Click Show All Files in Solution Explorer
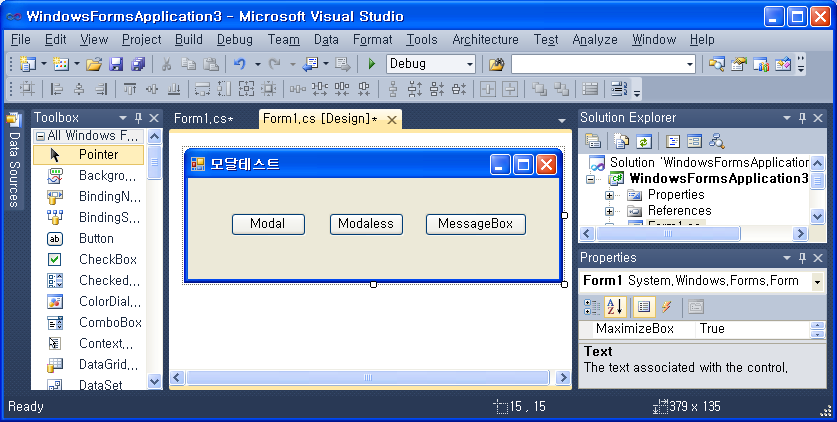Screen dimensions: 837x422 click(622, 141)
